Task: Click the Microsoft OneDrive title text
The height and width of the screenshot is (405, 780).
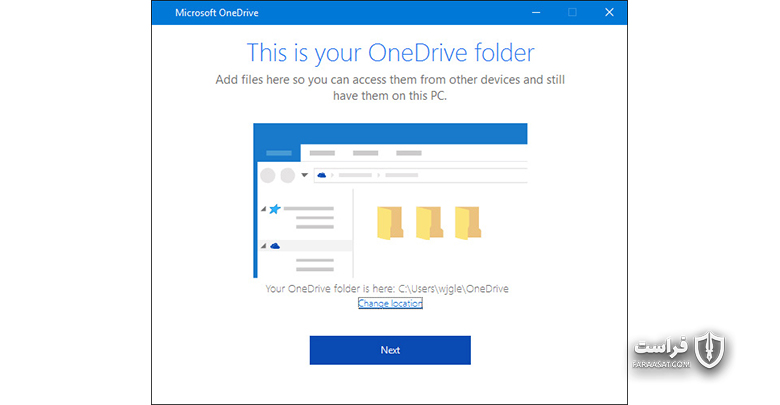Action: point(216,13)
